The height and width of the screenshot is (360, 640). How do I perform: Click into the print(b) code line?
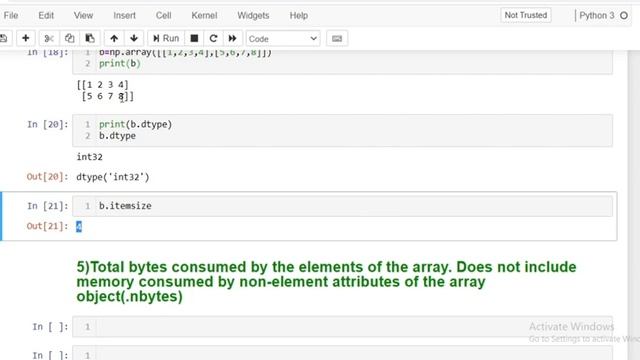(120, 64)
